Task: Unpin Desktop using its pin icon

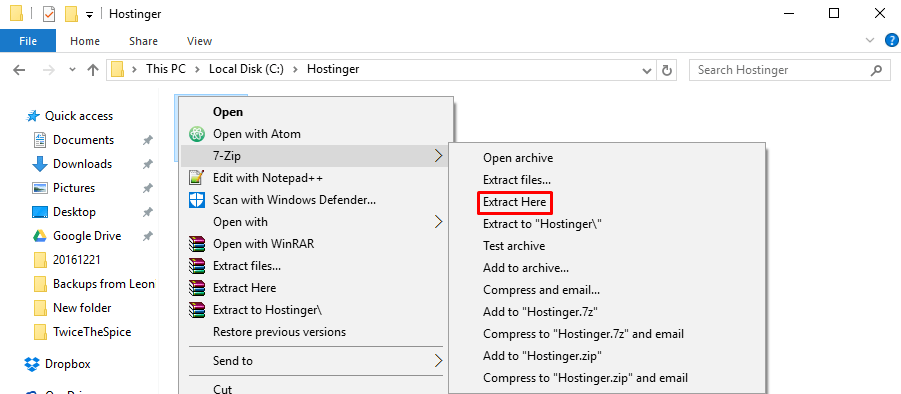Action: click(x=148, y=213)
